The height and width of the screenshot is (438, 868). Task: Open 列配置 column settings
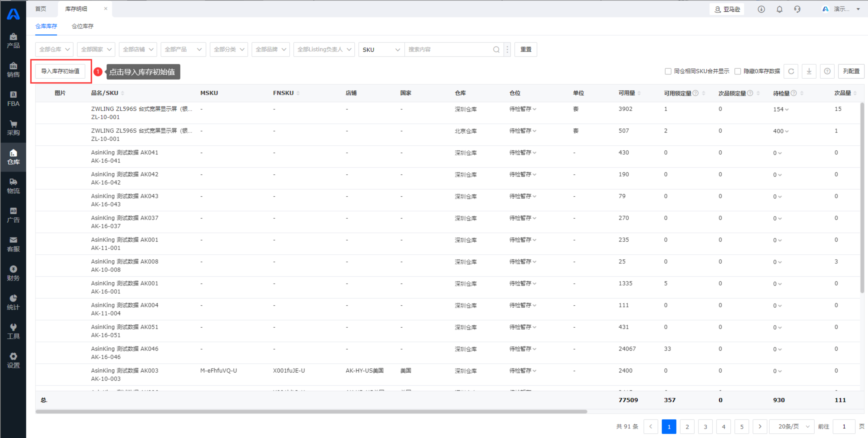point(851,71)
